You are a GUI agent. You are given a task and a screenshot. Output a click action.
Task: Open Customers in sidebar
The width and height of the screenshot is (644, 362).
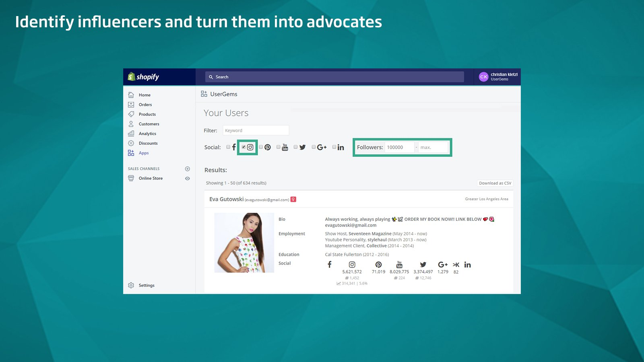[149, 124]
